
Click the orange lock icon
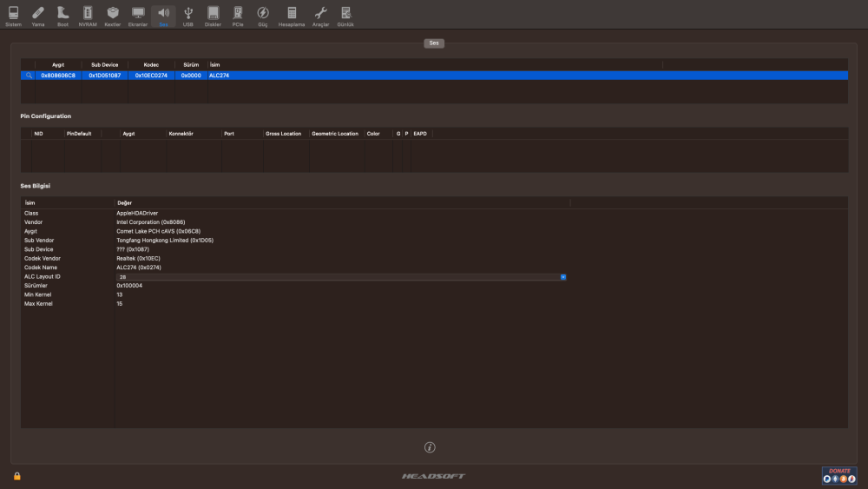[x=17, y=476]
